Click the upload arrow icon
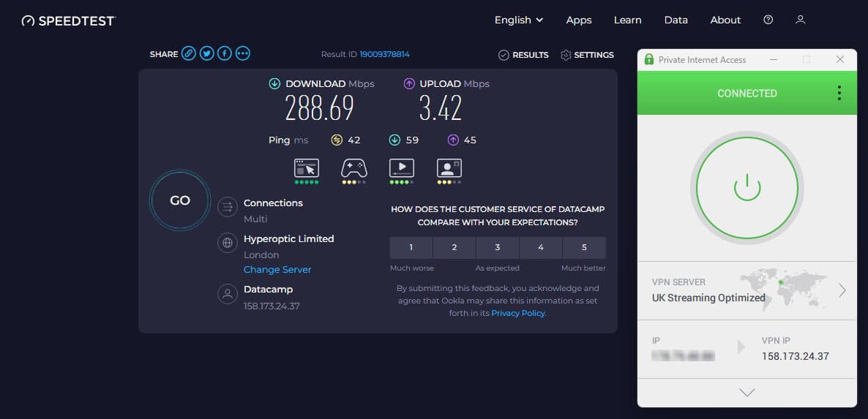 click(409, 84)
